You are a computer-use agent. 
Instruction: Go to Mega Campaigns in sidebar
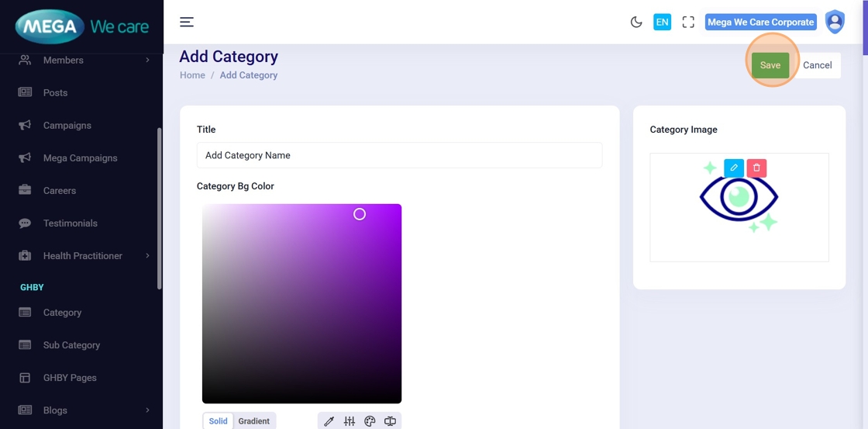[x=80, y=157]
